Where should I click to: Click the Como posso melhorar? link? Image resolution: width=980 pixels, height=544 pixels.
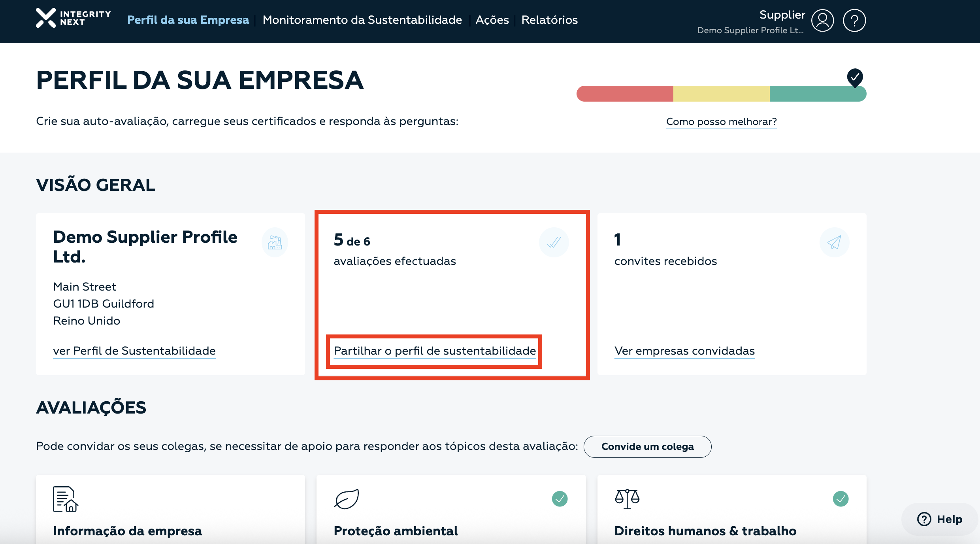pyautogui.click(x=721, y=121)
